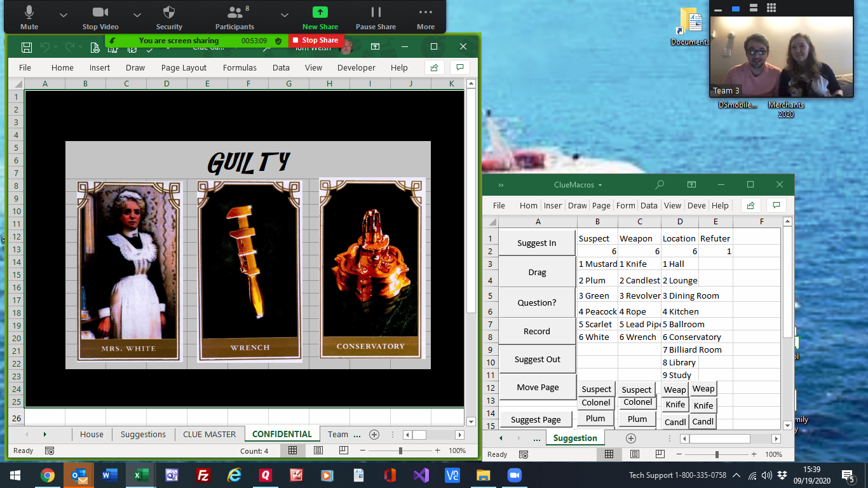868x488 pixels.
Task: Open Visual Studio from taskbar
Action: (x=421, y=475)
